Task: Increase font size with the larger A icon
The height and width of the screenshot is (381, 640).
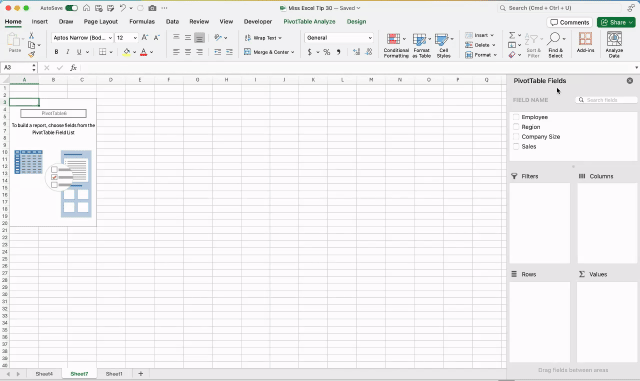Action: pos(145,38)
